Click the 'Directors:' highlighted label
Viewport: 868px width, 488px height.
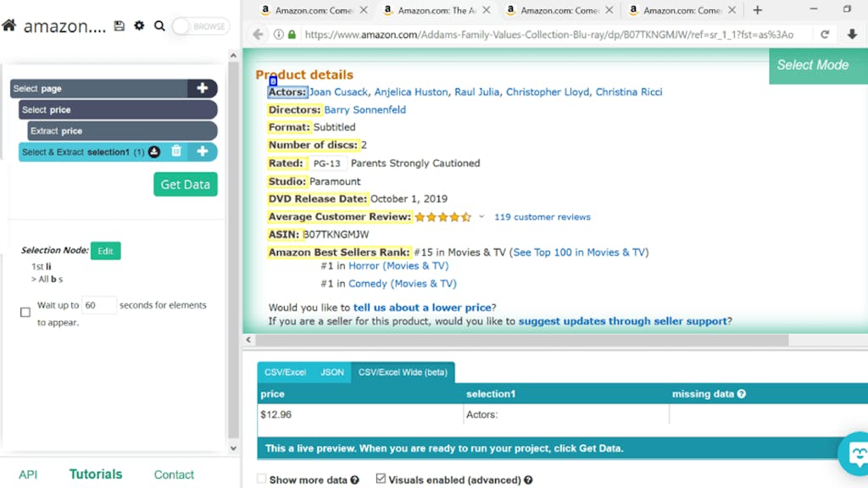(x=294, y=109)
